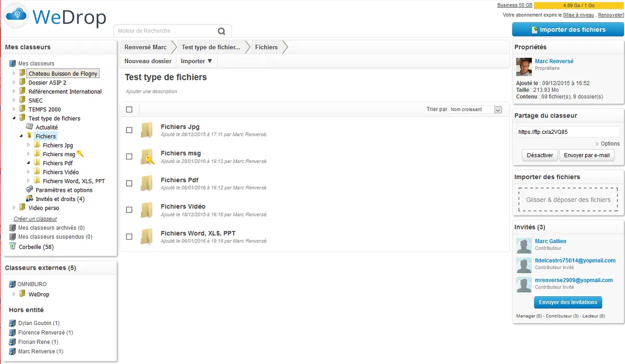Click the key icon beside Fichiers msg in tree
Screen dimensions: 625x364
(x=80, y=154)
